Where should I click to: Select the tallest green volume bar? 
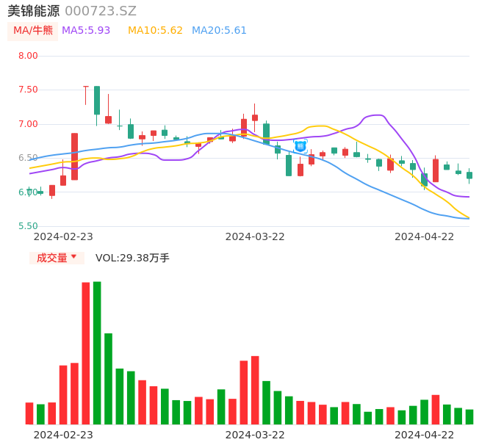[x=97, y=352]
